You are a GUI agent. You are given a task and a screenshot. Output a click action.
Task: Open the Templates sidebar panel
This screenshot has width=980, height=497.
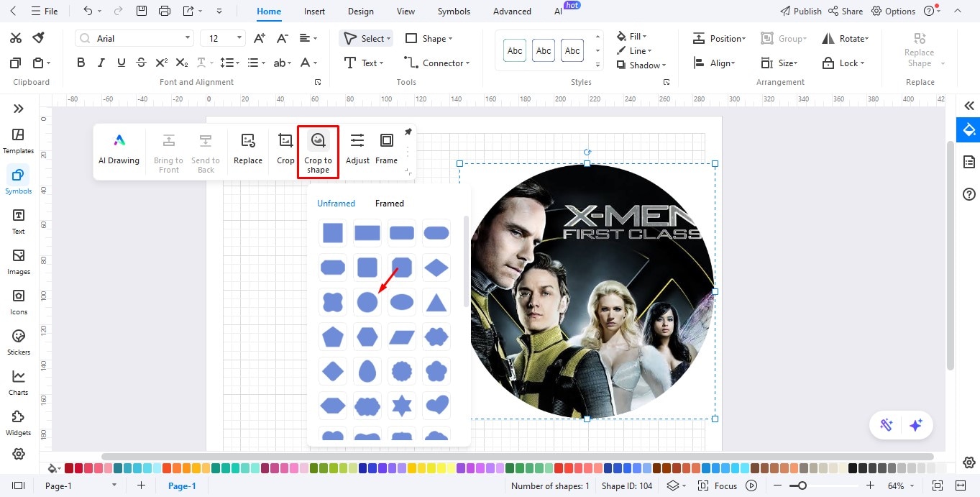pos(19,141)
